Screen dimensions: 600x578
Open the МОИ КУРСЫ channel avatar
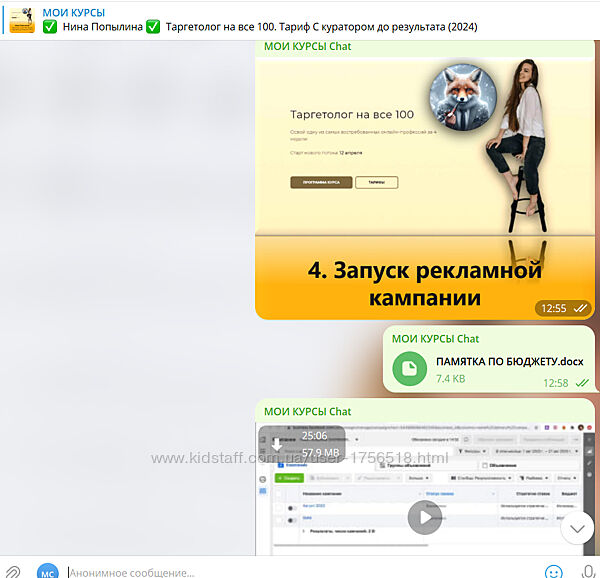point(22,19)
